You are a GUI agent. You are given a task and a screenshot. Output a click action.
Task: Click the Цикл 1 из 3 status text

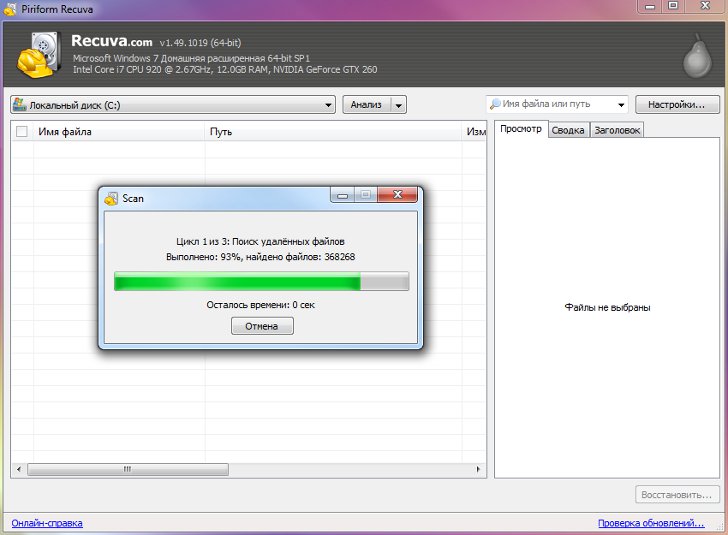(260, 241)
